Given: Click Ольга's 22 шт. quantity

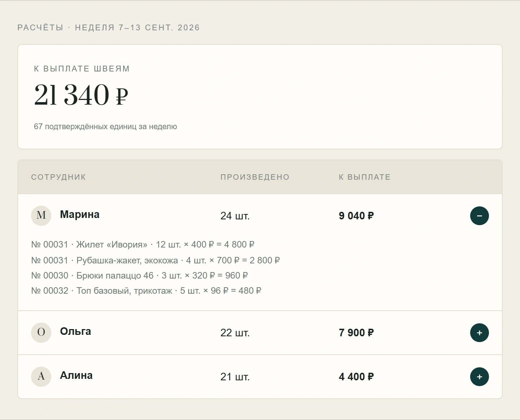Looking at the screenshot, I should pos(235,333).
